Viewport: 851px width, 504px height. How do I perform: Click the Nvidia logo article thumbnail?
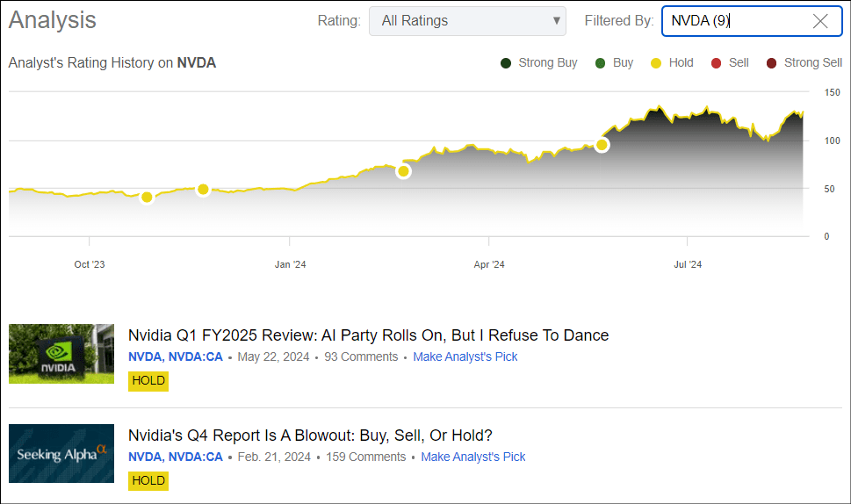(x=61, y=354)
